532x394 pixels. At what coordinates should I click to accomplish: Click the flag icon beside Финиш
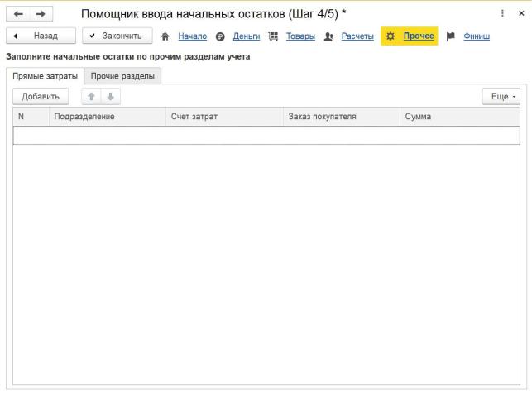coord(451,36)
